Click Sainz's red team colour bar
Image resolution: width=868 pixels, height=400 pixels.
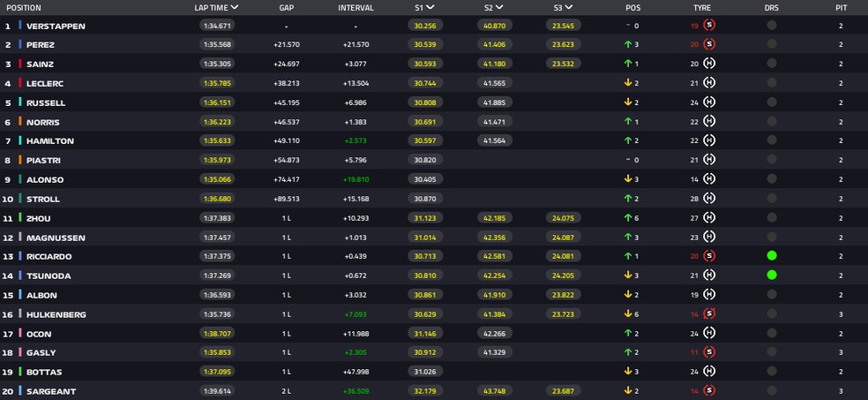pyautogui.click(x=20, y=64)
